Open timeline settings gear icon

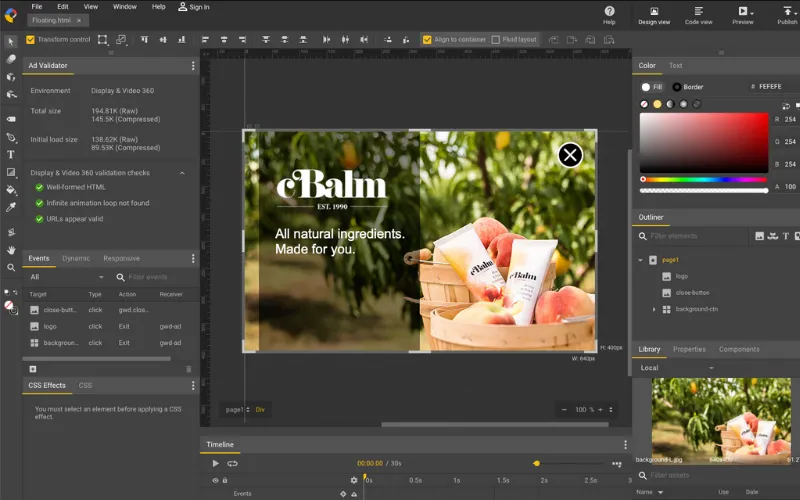point(354,480)
